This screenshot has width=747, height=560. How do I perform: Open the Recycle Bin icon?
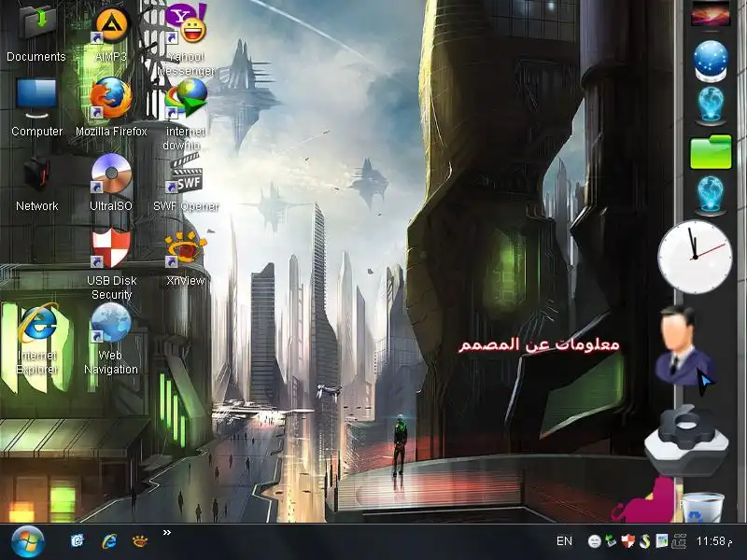pos(703,508)
